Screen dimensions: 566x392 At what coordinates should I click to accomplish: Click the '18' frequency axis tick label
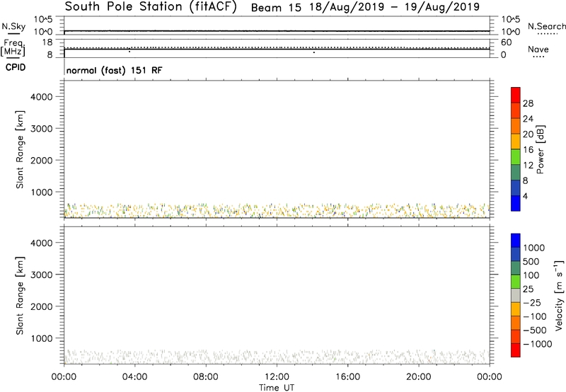[x=47, y=42]
